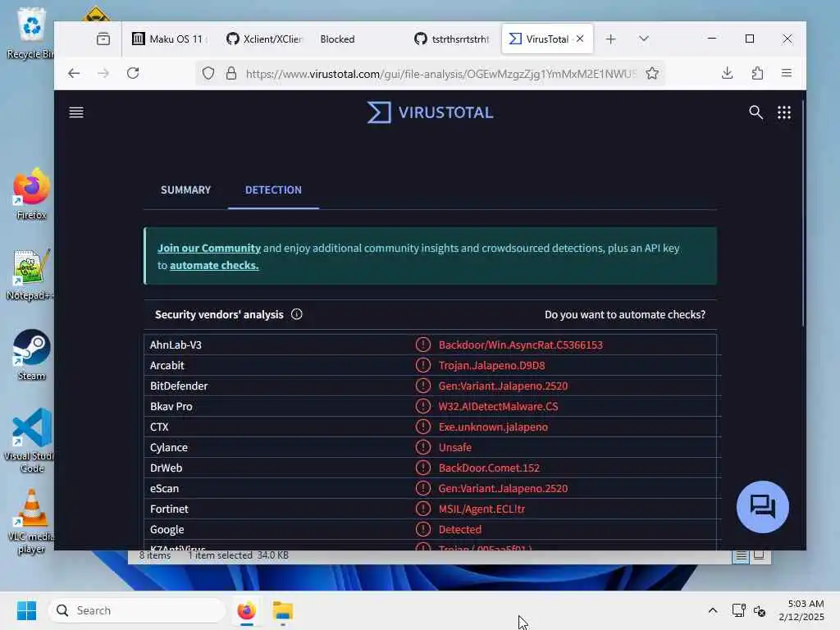Open File Explorer from the taskbar
This screenshot has height=630, width=840.
coord(282,610)
